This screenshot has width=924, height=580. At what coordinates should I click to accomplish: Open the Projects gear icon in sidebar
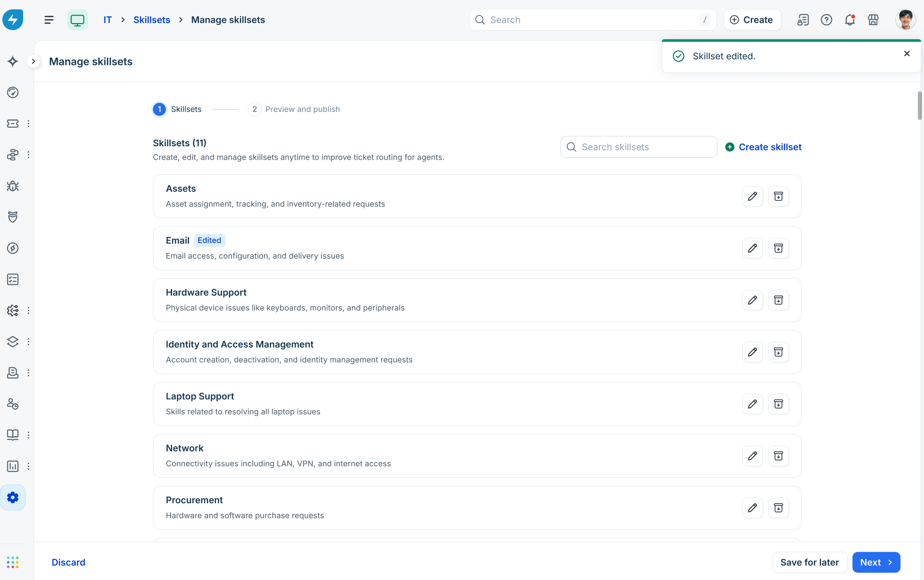(13, 311)
